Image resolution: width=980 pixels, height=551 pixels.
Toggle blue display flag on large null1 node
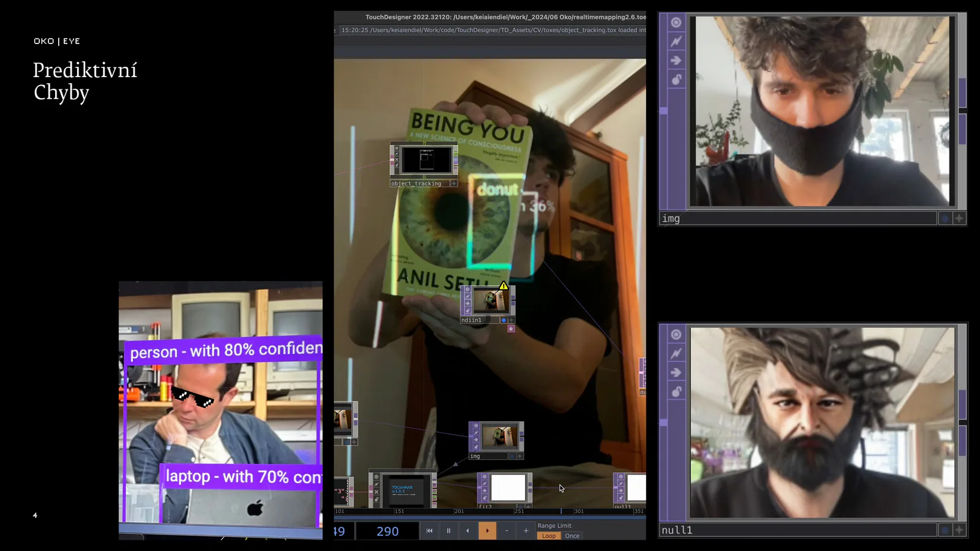945,530
